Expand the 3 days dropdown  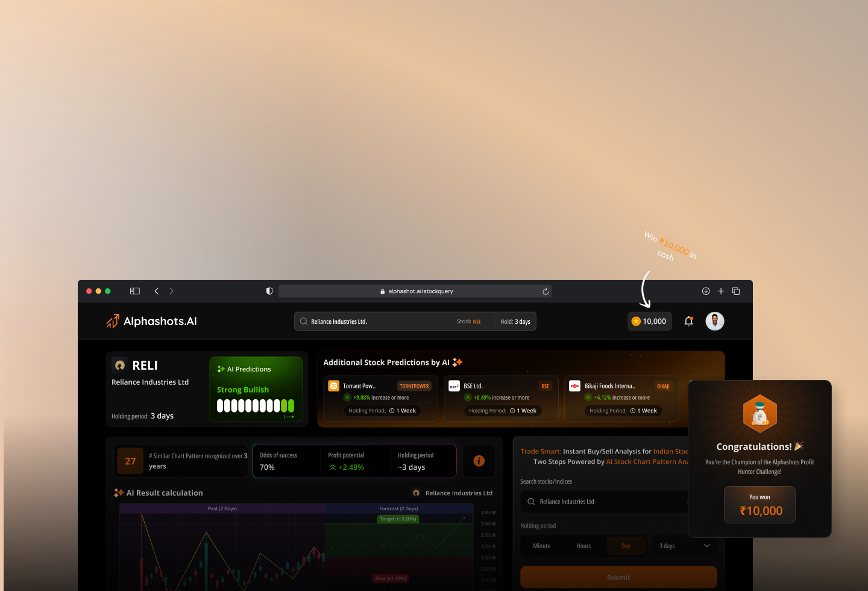[684, 546]
